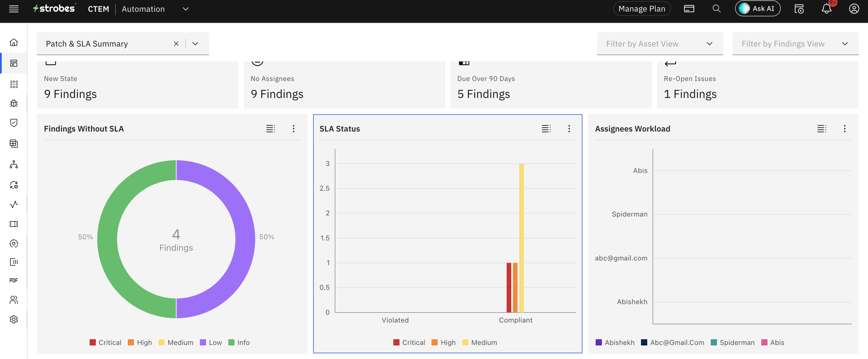Open the PDF reports sidebar icon

(x=13, y=280)
